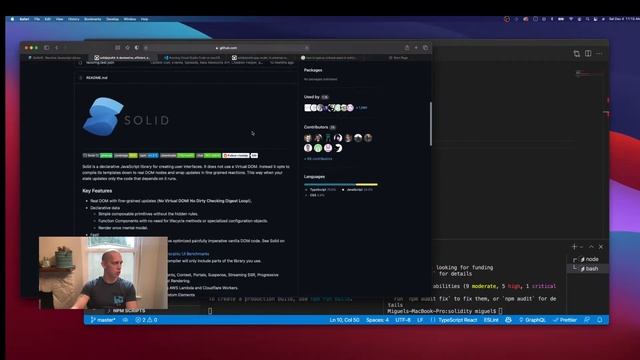Go back in Safari history
The width and height of the screenshot is (640, 360).
57,48
